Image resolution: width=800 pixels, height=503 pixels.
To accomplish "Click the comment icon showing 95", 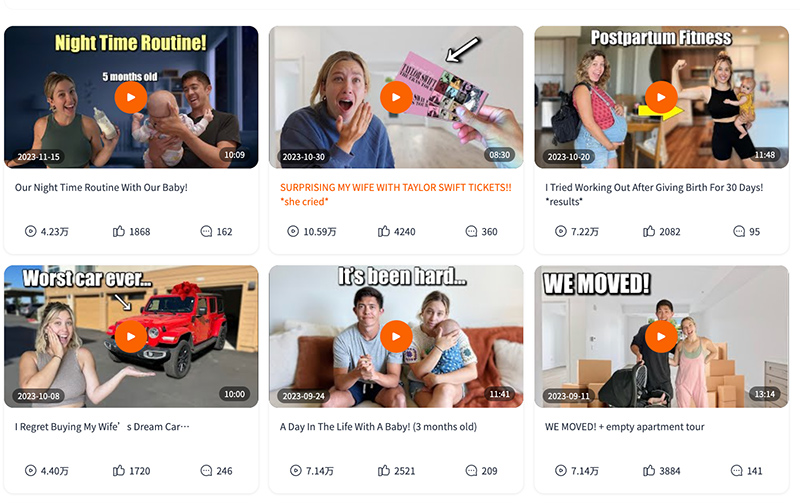I will click(739, 232).
